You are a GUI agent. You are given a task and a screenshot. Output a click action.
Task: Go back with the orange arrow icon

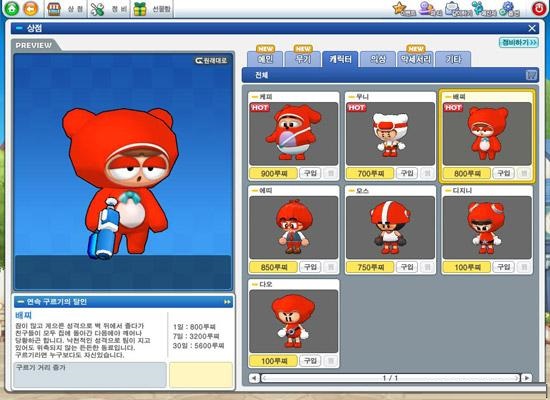pos(31,8)
